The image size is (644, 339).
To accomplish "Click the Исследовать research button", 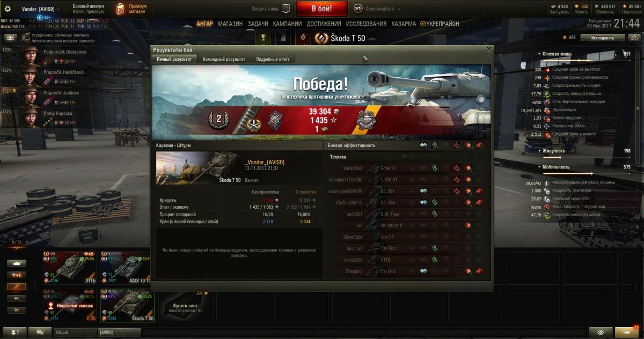I will point(603,38).
